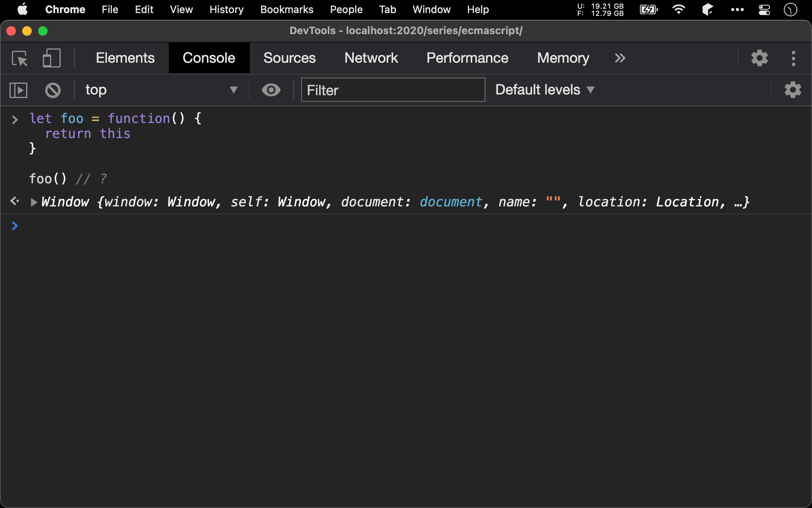Open the Network panel tab
Screen dimensions: 812x508
(371, 58)
